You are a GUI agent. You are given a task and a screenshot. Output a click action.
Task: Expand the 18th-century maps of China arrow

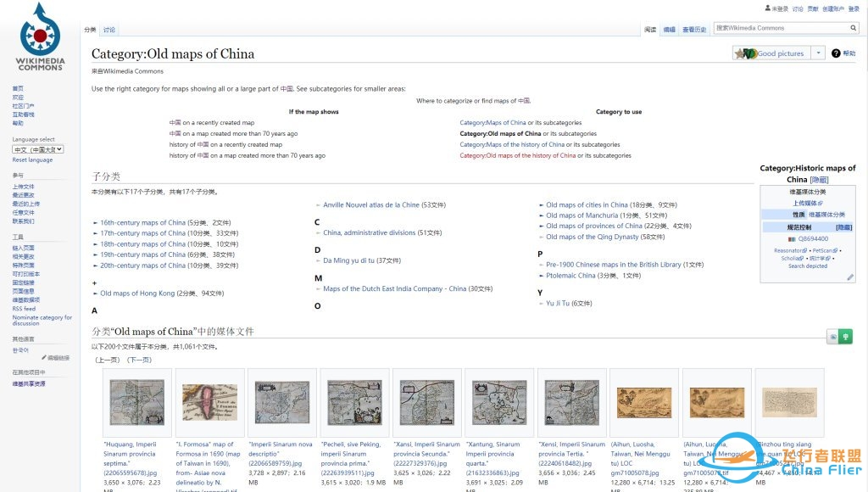[x=95, y=244]
